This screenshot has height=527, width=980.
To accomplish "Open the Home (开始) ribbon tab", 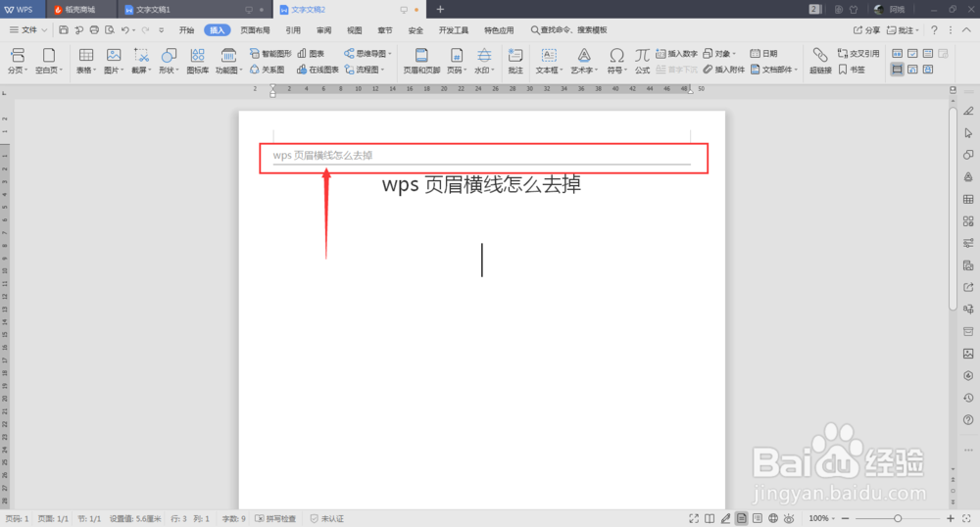I will tap(186, 30).
